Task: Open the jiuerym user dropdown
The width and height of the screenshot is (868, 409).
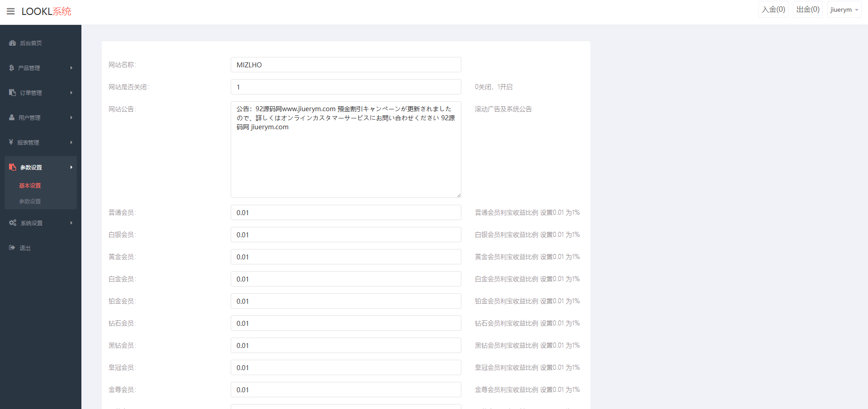Action: [x=844, y=9]
